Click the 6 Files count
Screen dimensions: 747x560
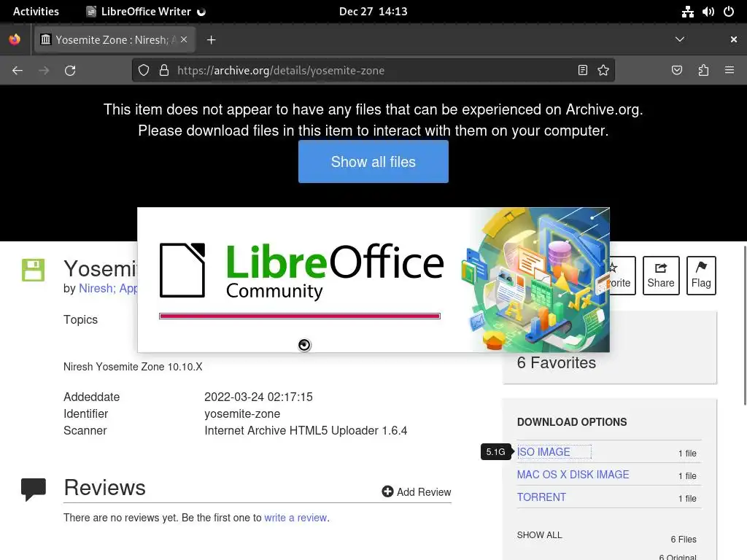pos(683,539)
